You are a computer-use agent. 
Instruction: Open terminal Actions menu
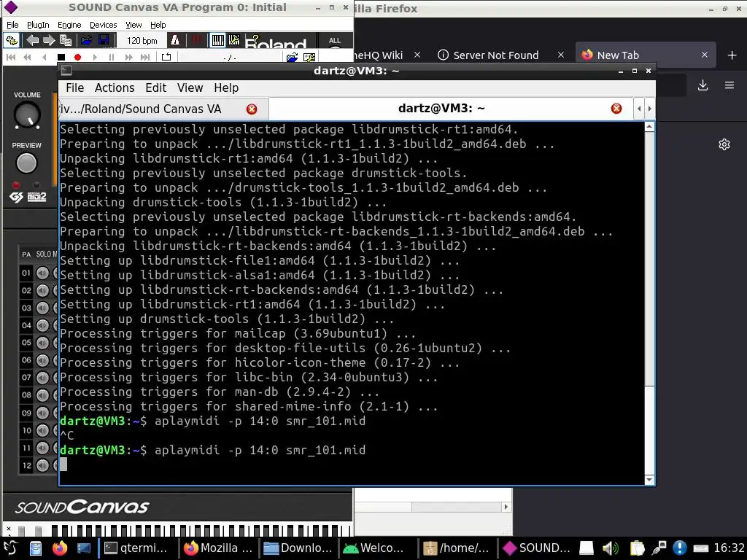point(115,87)
